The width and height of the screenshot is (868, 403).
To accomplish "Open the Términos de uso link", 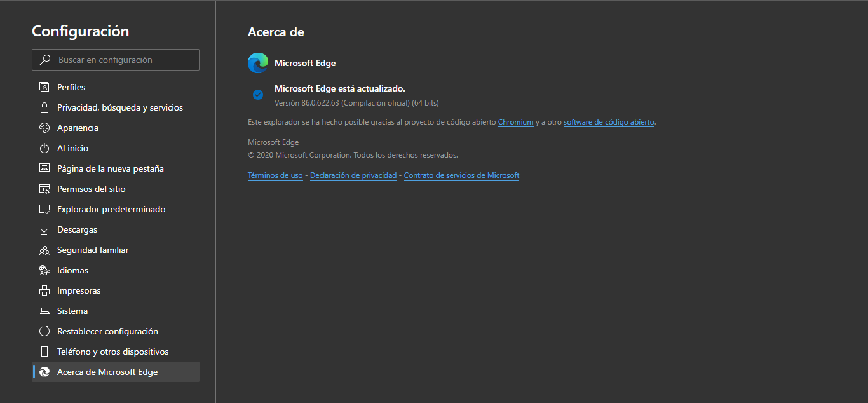I will (275, 175).
